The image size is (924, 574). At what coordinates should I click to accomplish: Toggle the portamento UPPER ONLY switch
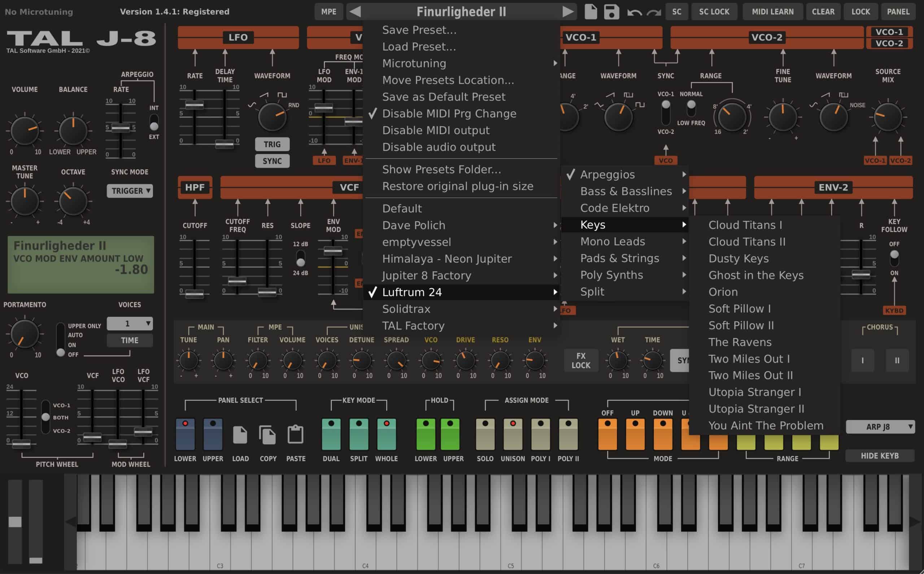(x=60, y=340)
